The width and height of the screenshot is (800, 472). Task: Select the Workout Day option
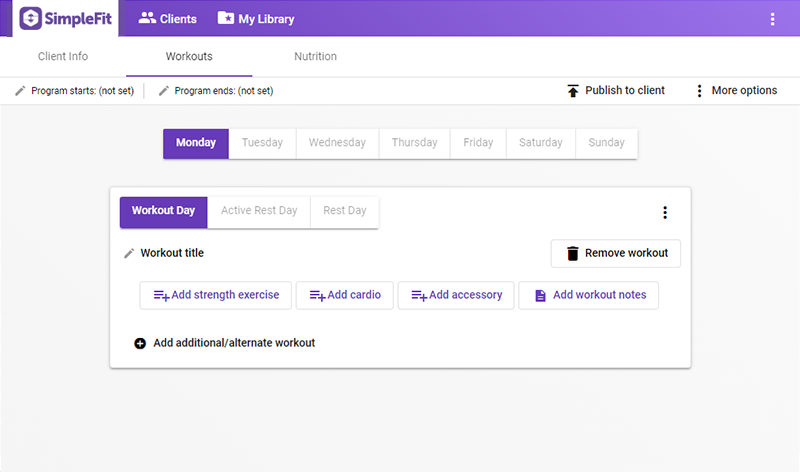point(163,211)
